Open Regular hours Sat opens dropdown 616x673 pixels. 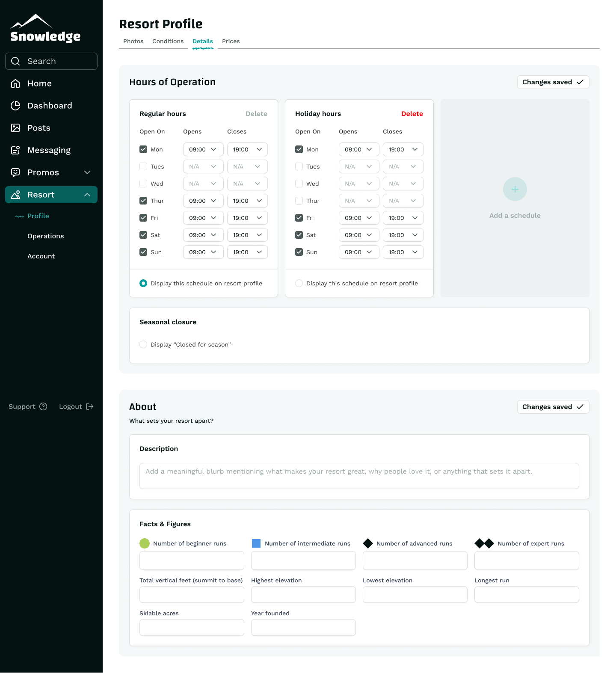(x=203, y=235)
